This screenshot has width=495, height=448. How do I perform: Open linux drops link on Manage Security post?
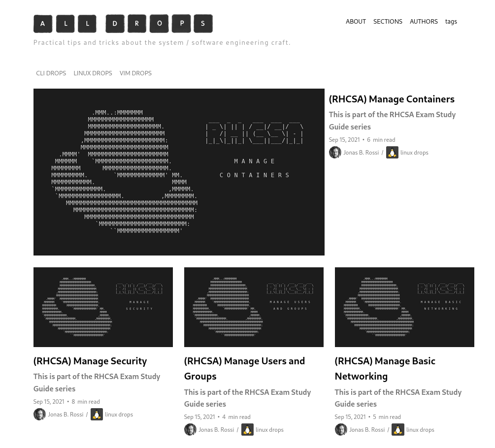click(119, 415)
